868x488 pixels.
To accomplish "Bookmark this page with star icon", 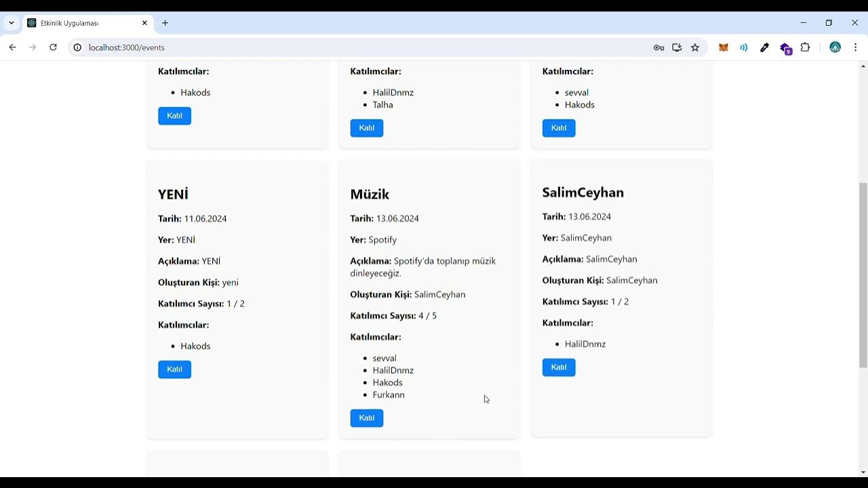I will click(695, 47).
